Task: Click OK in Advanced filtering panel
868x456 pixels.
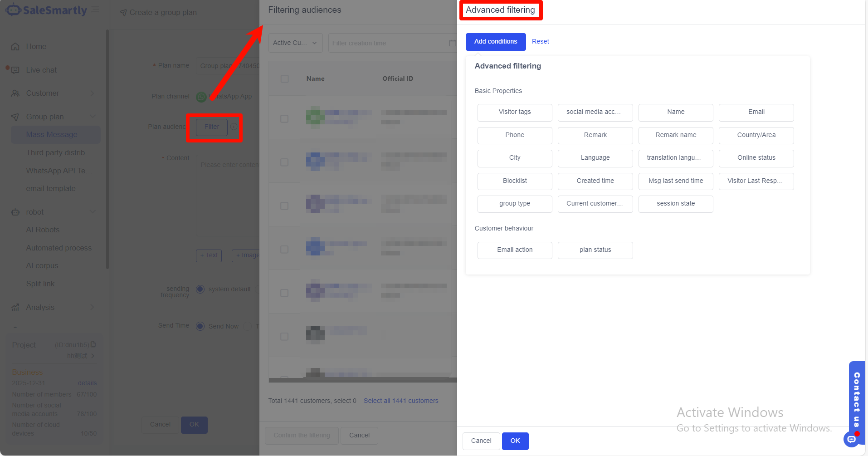Action: click(515, 441)
